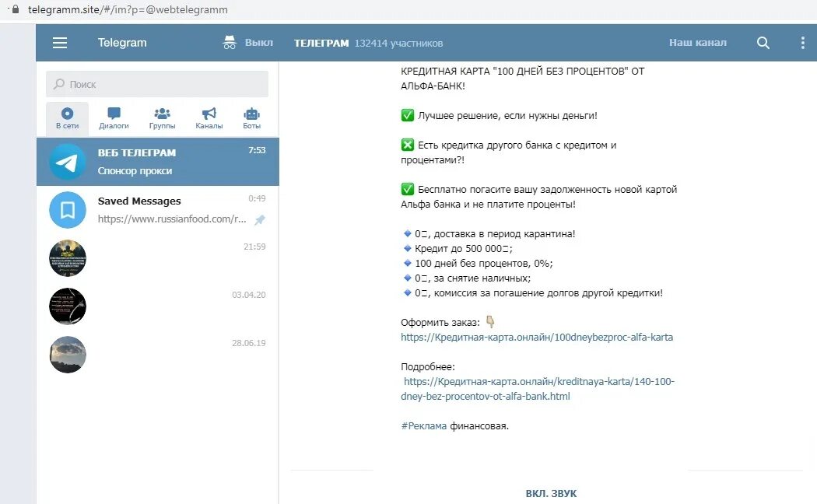Focus the Поиск search field
This screenshot has height=504, width=817.
pos(157,84)
